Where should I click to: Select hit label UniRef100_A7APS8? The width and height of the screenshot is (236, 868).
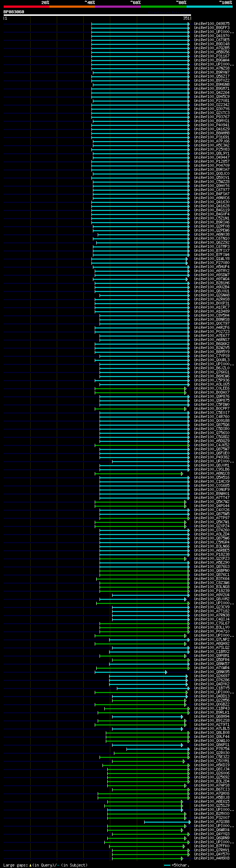(x=212, y=785)
